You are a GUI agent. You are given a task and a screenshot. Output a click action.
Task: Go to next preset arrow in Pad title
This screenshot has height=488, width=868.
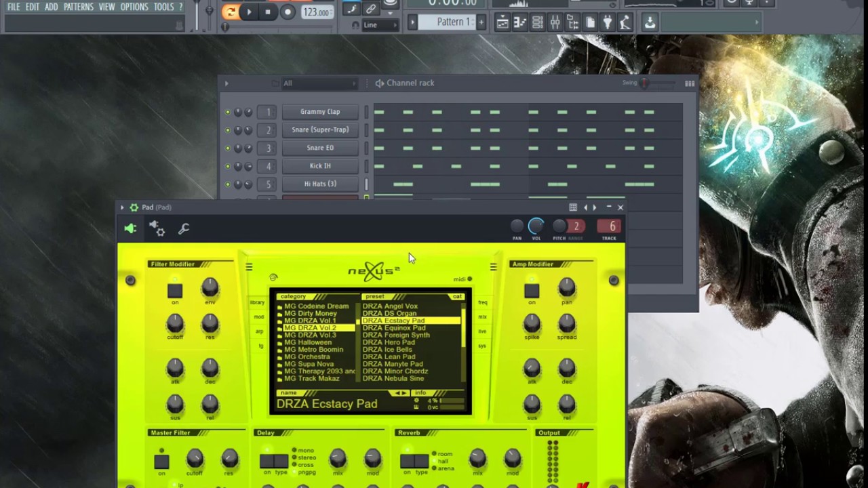click(595, 207)
